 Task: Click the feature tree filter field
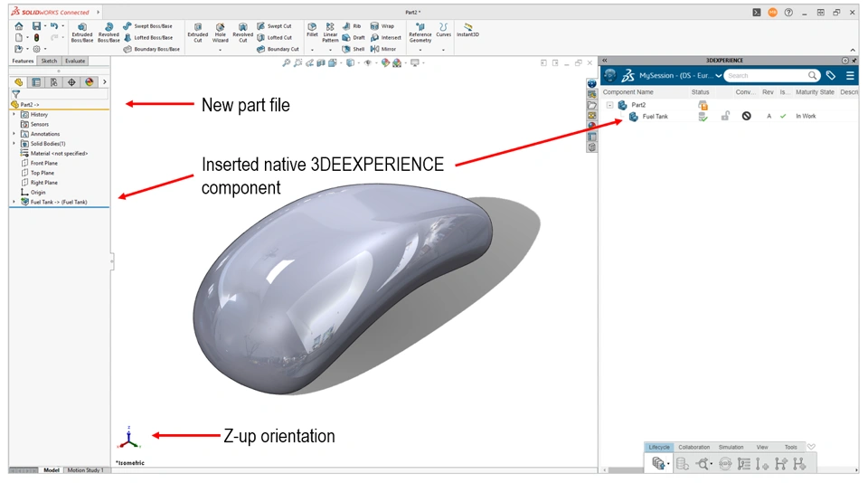pyautogui.click(x=63, y=95)
